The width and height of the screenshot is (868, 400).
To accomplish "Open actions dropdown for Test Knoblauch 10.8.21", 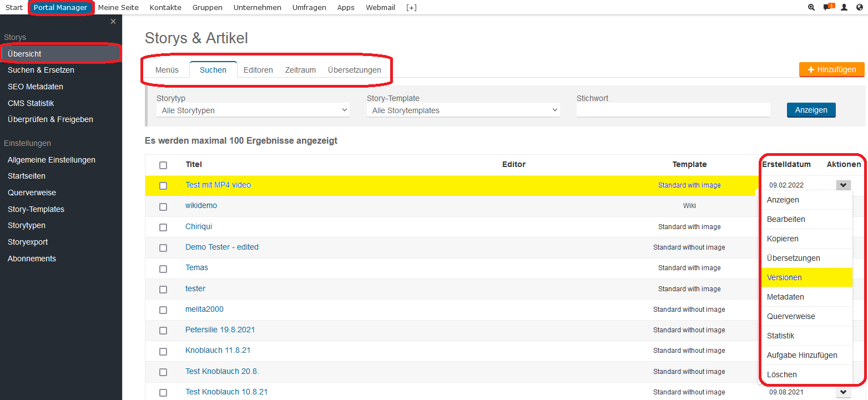I will click(844, 392).
